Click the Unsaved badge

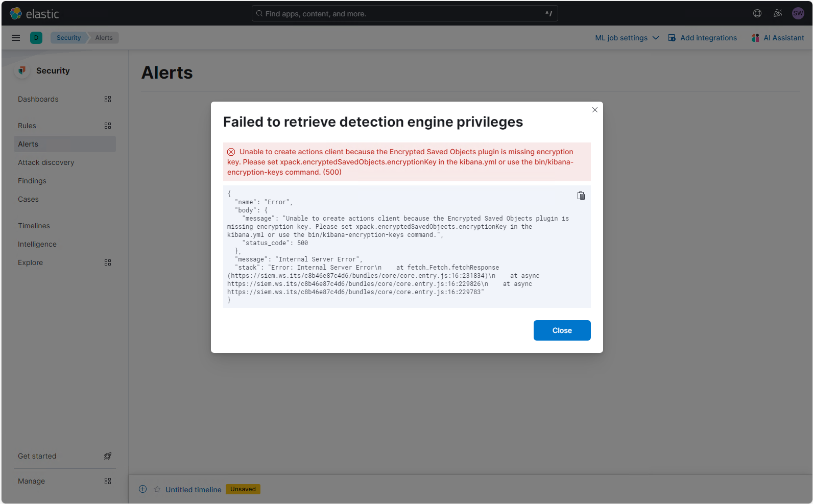tap(243, 489)
